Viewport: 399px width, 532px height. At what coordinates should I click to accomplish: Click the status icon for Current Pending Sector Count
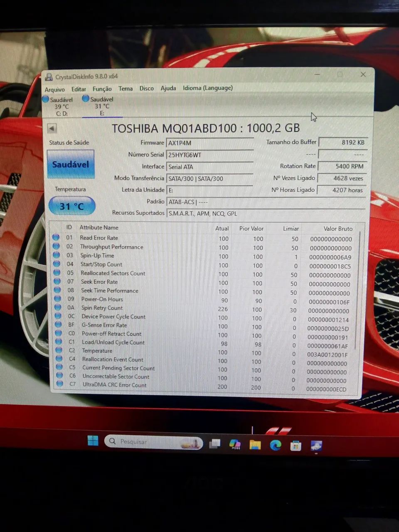[59, 367]
